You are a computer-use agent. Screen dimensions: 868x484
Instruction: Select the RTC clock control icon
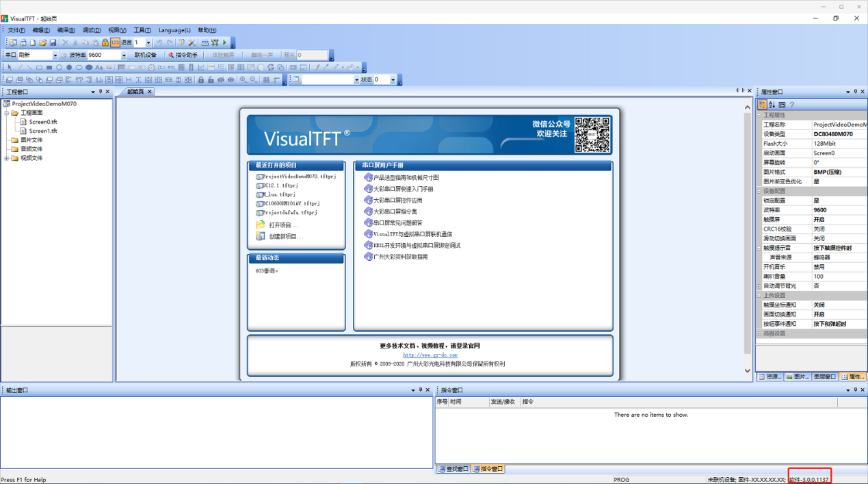[x=171, y=67]
